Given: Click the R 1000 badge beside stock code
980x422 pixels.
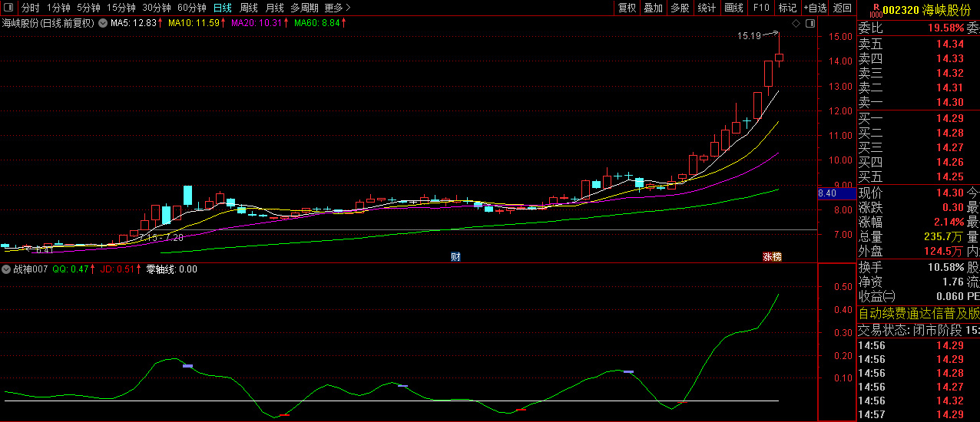Looking at the screenshot, I should [875, 9].
